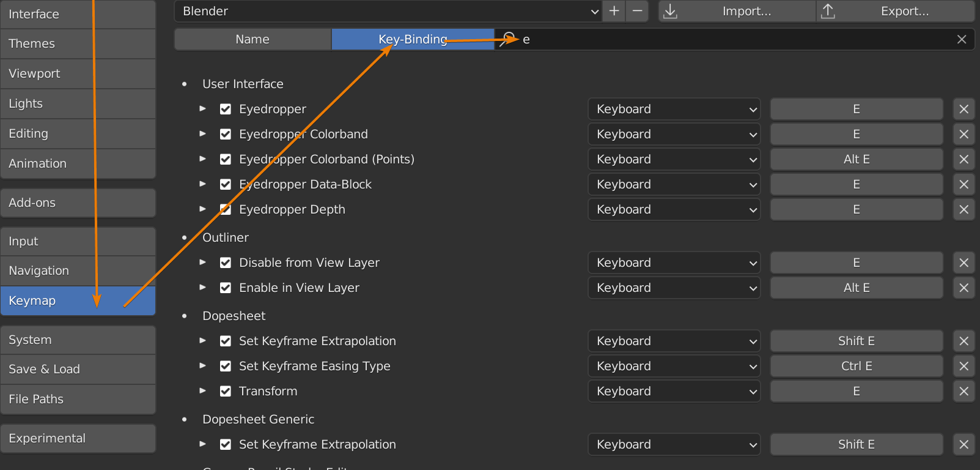Viewport: 980px width, 470px height.
Task: Uncheck Enable in View Layer
Action: pos(226,288)
